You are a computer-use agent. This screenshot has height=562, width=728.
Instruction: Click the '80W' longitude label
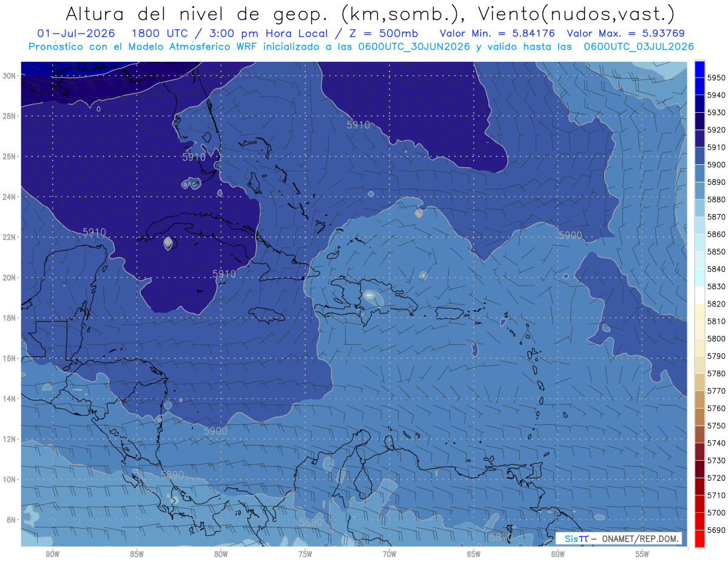click(x=221, y=554)
